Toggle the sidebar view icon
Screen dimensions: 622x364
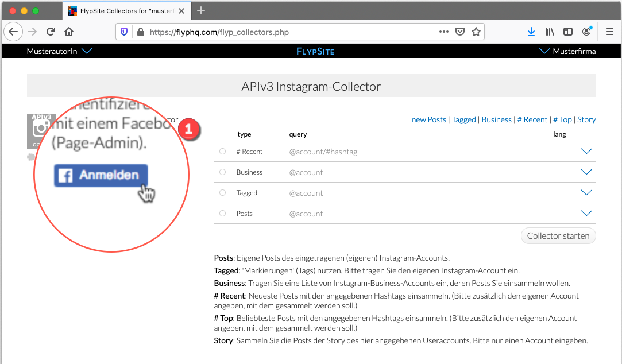pyautogui.click(x=568, y=32)
